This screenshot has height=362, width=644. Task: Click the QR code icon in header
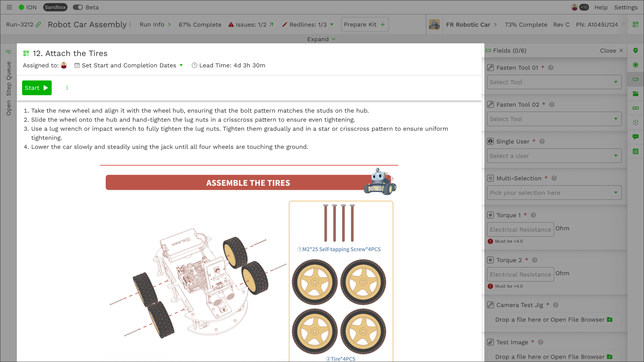636,24
